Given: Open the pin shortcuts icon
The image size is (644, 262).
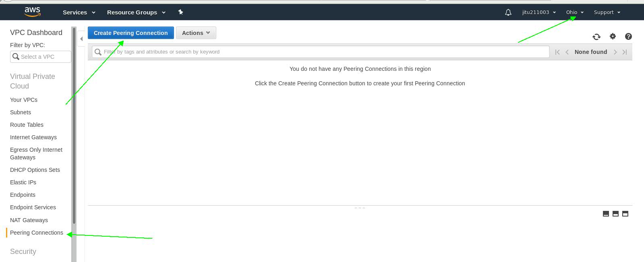Looking at the screenshot, I should pos(180,12).
